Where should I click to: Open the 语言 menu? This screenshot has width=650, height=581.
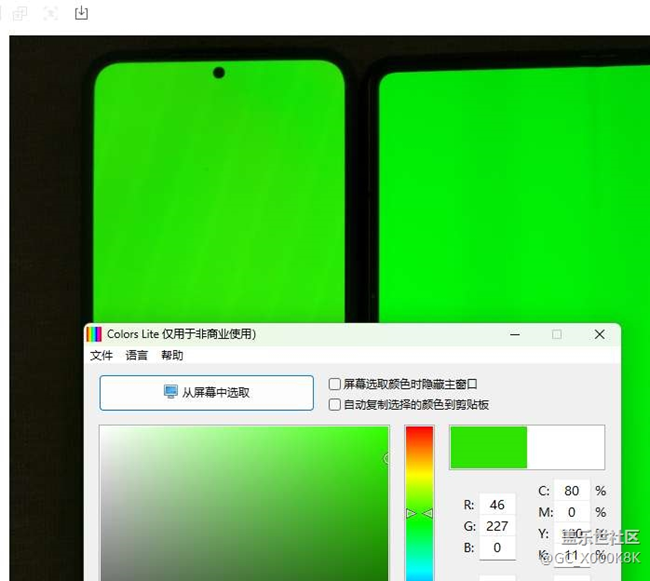tap(137, 356)
